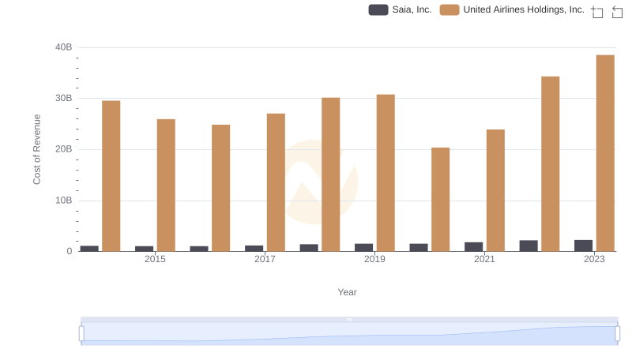Click the crop-style zoom select icon
This screenshot has height=364, width=632.
(x=597, y=11)
